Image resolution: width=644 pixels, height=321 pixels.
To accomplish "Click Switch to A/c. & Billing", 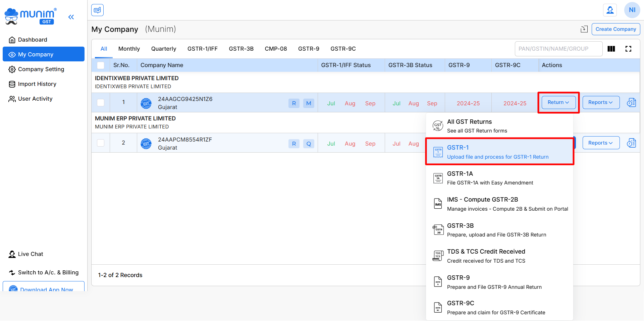I will pyautogui.click(x=44, y=273).
